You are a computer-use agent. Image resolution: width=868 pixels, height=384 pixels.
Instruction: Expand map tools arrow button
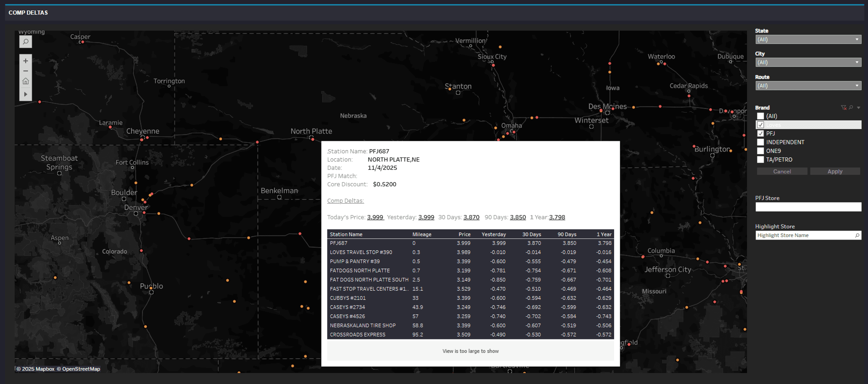26,94
